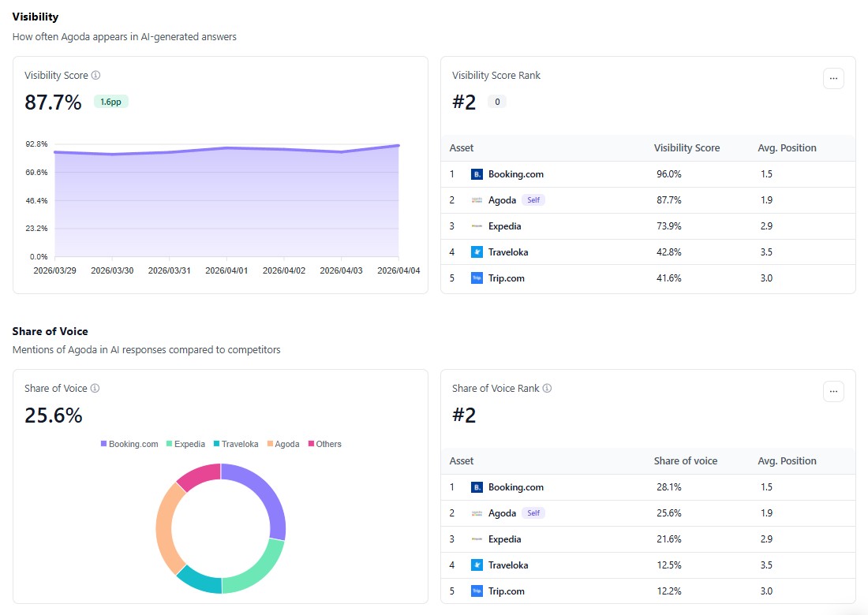Click the 73.9% visibility score value

click(668, 226)
